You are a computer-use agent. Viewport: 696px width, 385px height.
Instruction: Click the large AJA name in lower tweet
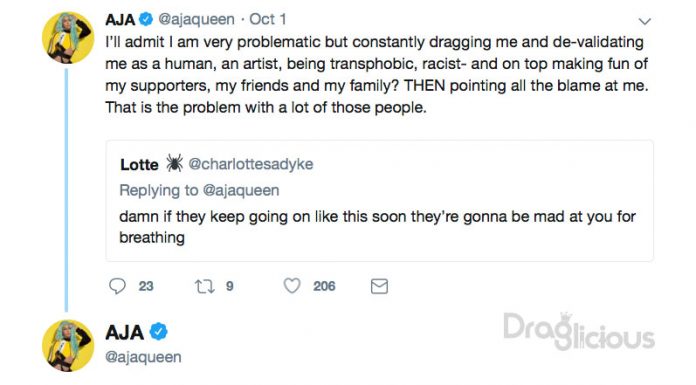pyautogui.click(x=124, y=332)
